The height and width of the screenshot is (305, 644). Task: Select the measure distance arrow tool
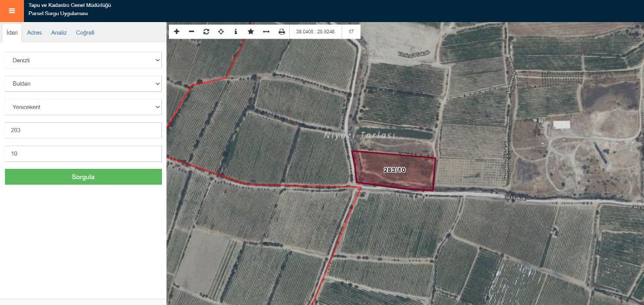click(266, 32)
